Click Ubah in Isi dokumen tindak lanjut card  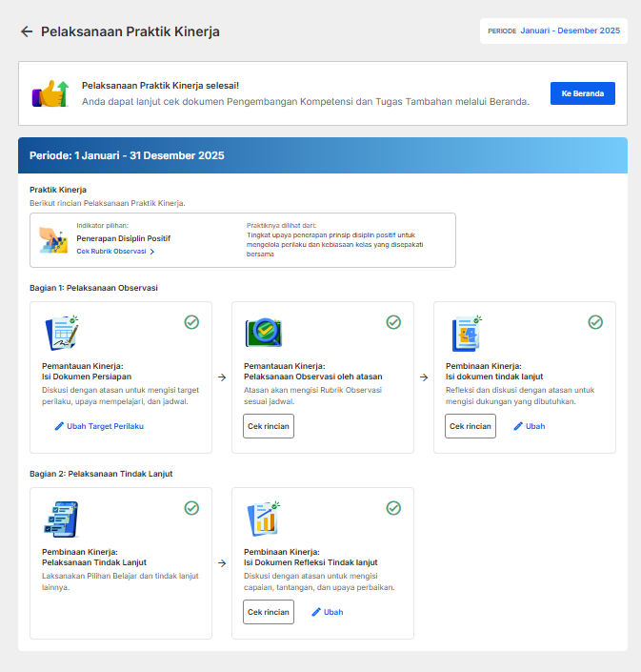tap(530, 426)
